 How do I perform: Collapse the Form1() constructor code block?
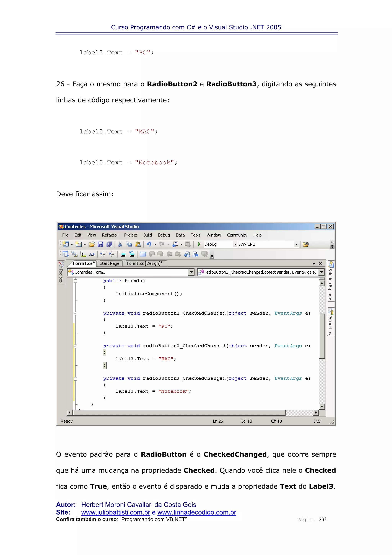point(75,281)
